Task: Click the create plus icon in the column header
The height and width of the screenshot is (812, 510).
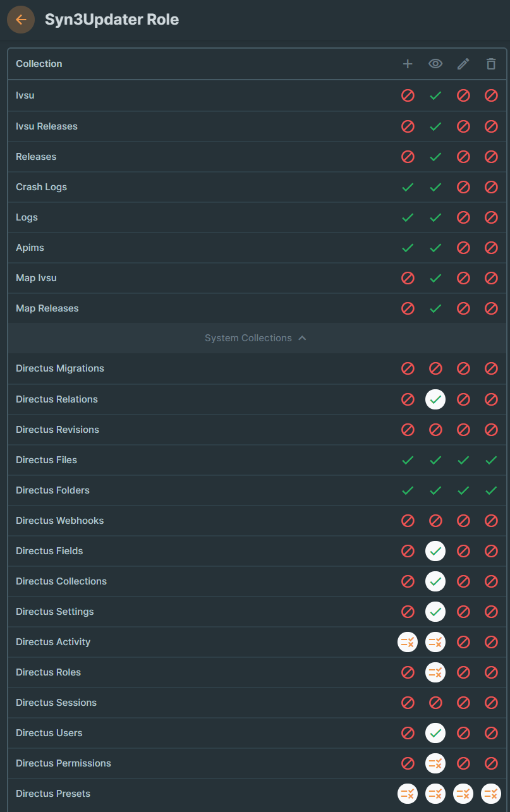Action: pos(408,63)
